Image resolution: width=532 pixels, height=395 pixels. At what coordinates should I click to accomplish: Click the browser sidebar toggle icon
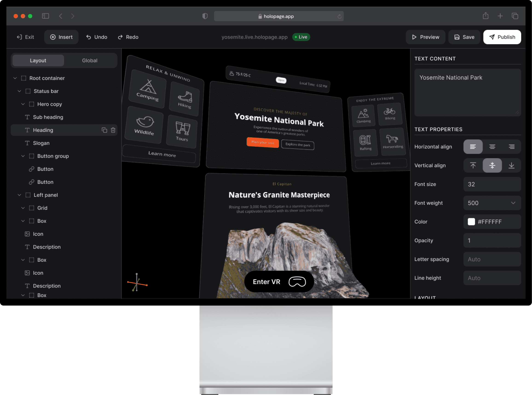point(45,16)
